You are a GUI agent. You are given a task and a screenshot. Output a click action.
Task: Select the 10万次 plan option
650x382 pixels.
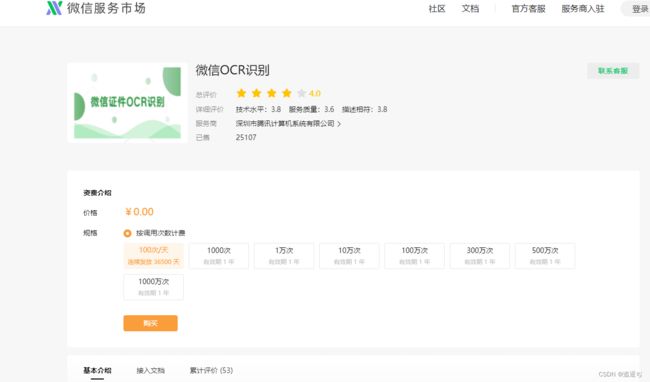click(349, 256)
